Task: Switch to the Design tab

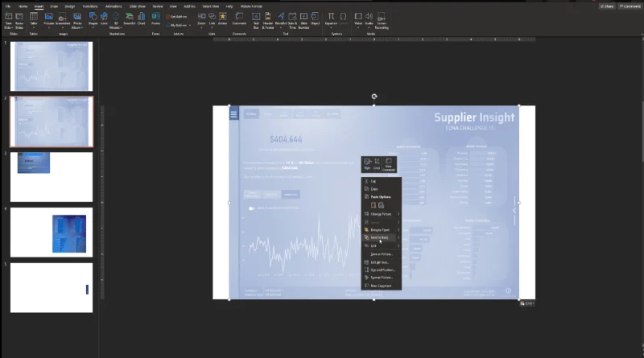Action: point(70,6)
